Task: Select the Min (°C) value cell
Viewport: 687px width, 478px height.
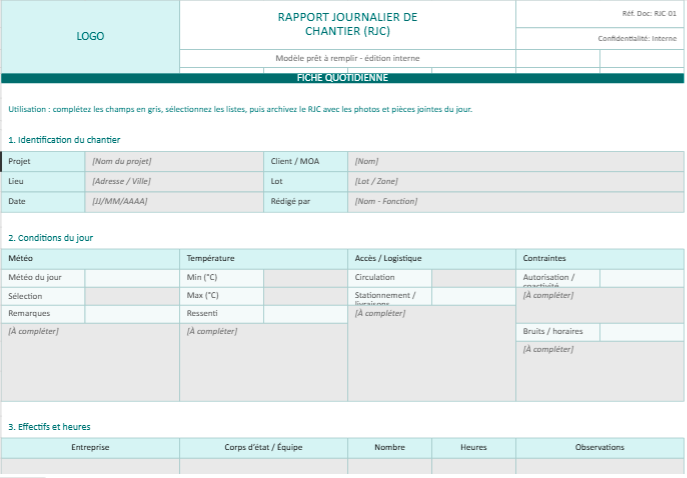Action: 305,277
